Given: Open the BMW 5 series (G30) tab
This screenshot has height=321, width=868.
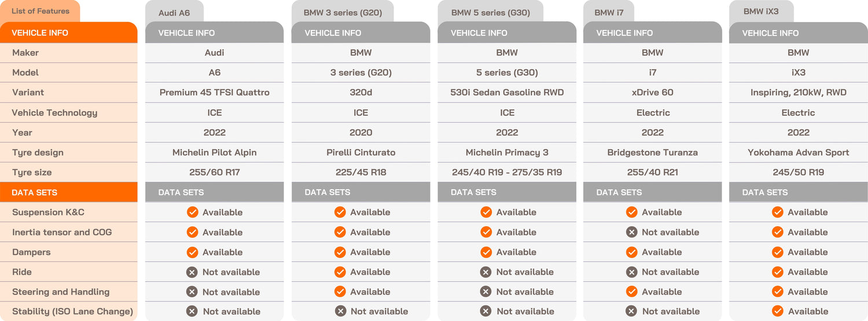Looking at the screenshot, I should [490, 13].
